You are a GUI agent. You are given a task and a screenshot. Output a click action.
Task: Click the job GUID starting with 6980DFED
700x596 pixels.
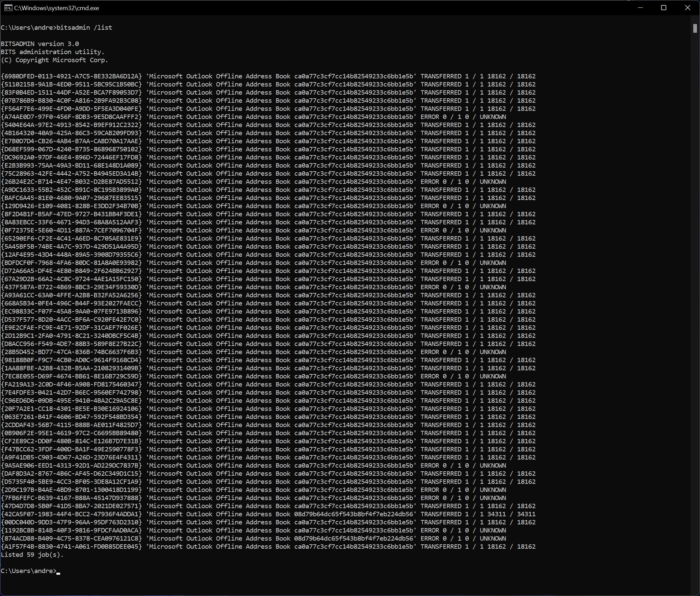(71, 76)
